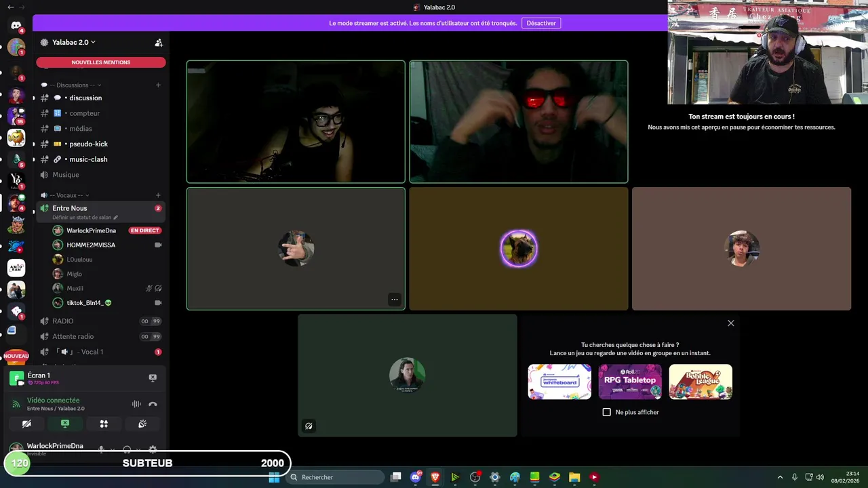This screenshot has width=868, height=488.
Task: Toggle screen share green monitor button
Action: (65, 424)
